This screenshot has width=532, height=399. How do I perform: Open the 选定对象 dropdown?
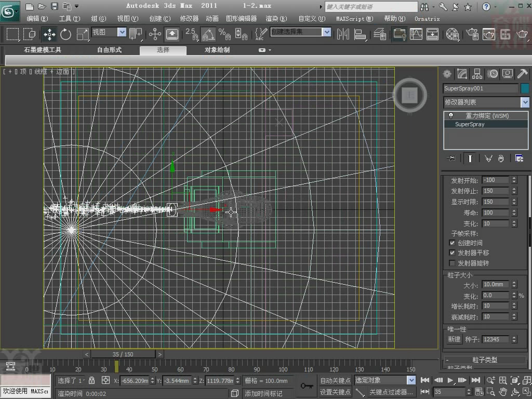[411, 380]
